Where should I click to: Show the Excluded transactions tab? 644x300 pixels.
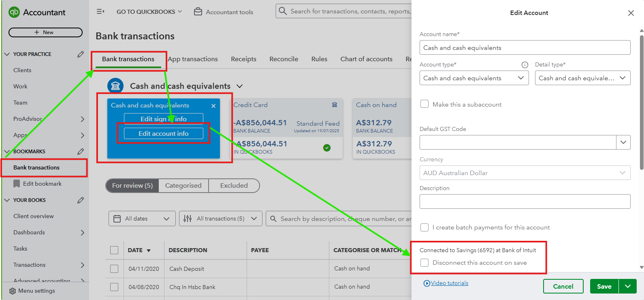pyautogui.click(x=234, y=185)
